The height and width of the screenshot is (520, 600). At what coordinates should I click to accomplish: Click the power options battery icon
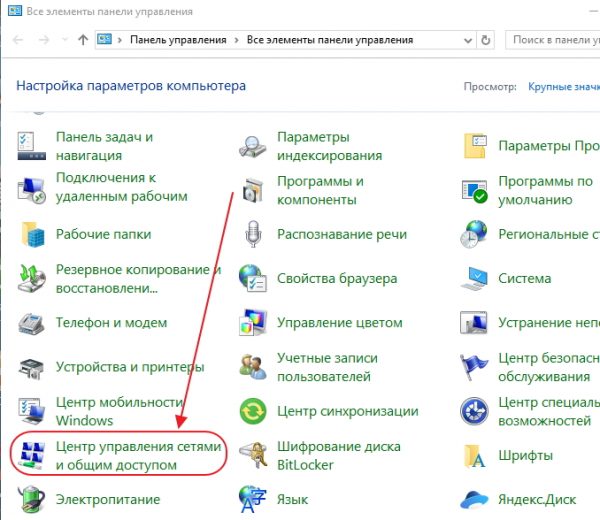(31, 499)
